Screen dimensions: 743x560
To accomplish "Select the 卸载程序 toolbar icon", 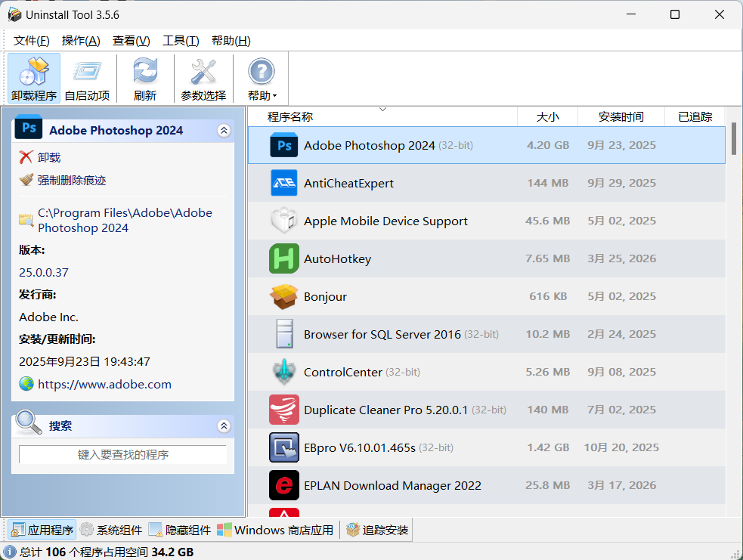I will coord(33,76).
